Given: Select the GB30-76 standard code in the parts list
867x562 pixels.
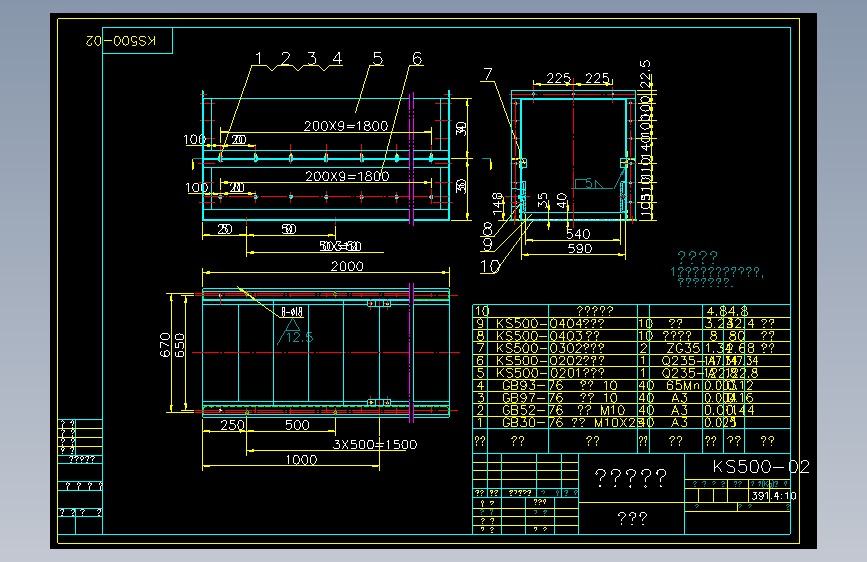Looking at the screenshot, I should coord(532,423).
